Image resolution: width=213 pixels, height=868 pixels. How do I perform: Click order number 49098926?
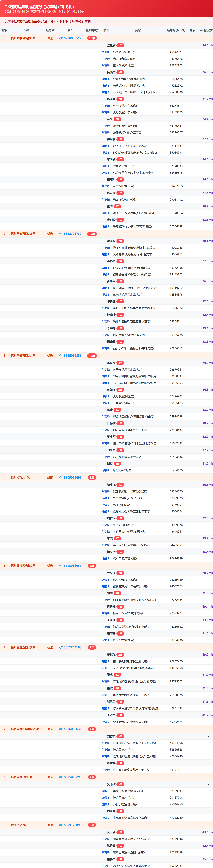[x=176, y=248]
